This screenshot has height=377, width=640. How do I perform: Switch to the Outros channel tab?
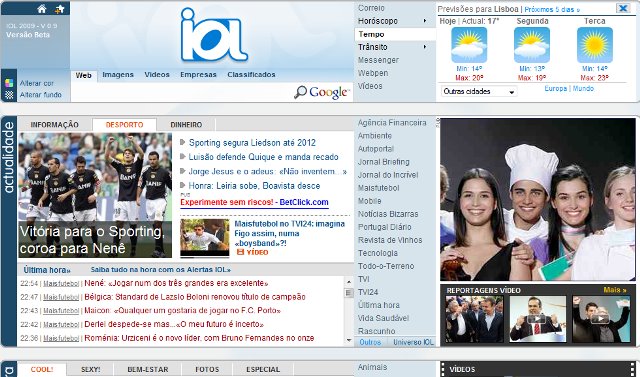(x=370, y=342)
